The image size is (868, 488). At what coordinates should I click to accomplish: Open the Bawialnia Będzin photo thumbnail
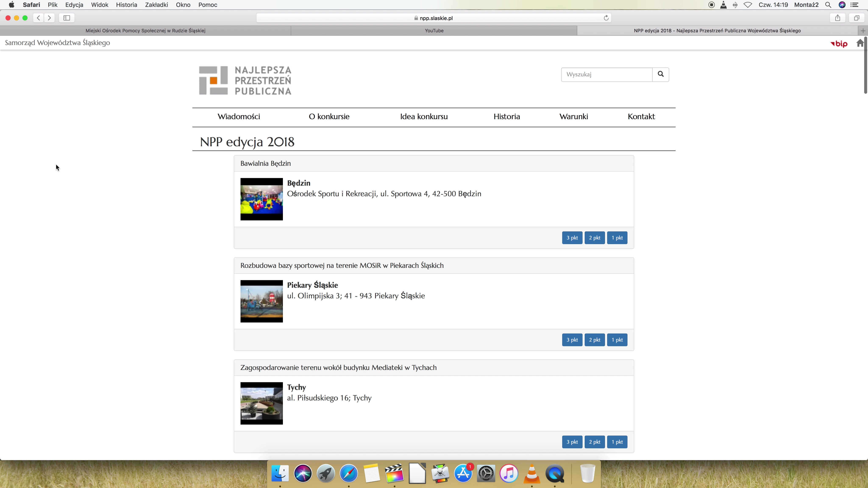262,199
